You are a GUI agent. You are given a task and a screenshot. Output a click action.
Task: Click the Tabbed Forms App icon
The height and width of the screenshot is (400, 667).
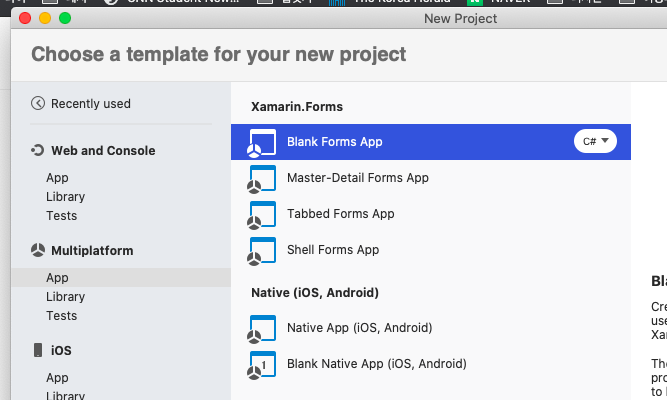tap(262, 215)
